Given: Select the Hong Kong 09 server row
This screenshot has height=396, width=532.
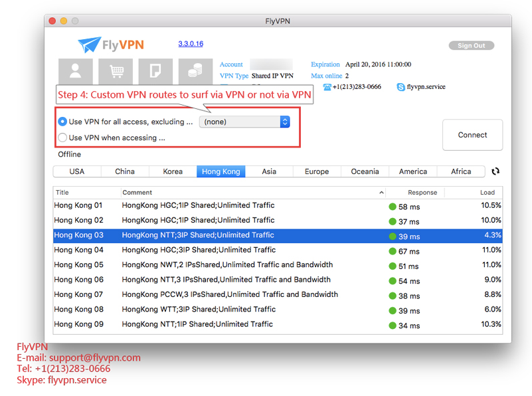Looking at the screenshot, I should (278, 325).
